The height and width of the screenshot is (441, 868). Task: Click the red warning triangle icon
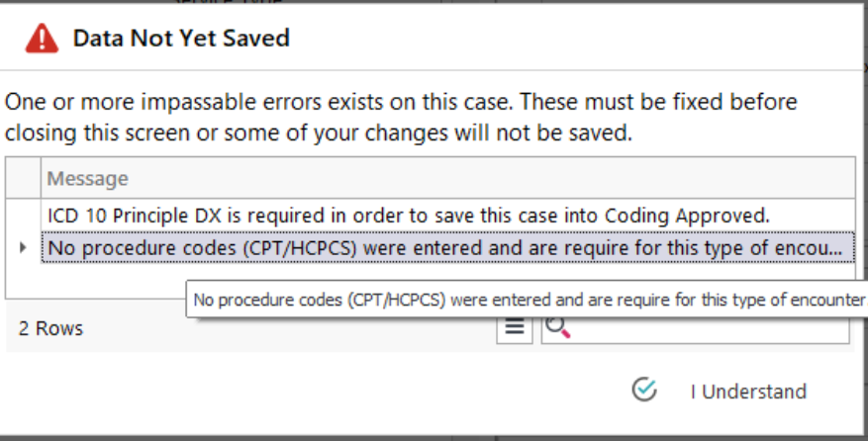click(x=42, y=39)
